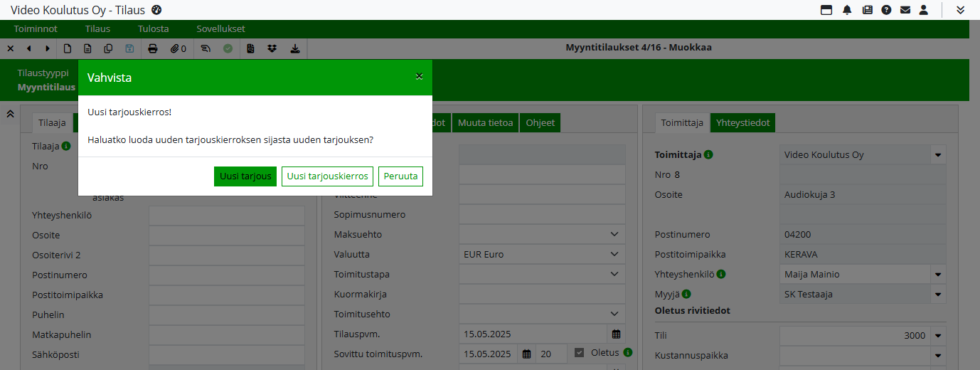The width and height of the screenshot is (980, 370).
Task: Cancel dialog with the Peruuta button
Action: pos(400,176)
